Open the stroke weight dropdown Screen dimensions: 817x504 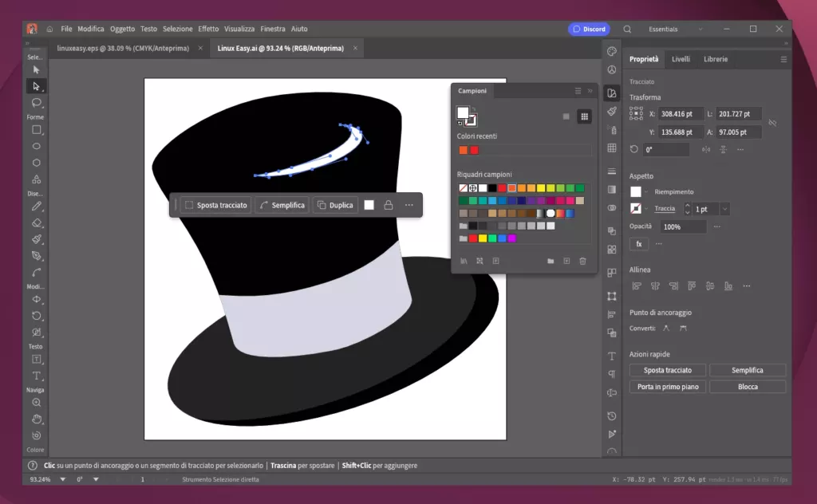click(724, 209)
